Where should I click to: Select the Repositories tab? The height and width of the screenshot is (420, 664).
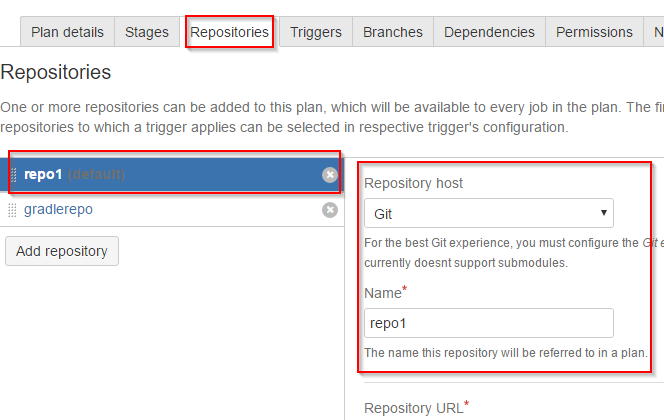229,32
